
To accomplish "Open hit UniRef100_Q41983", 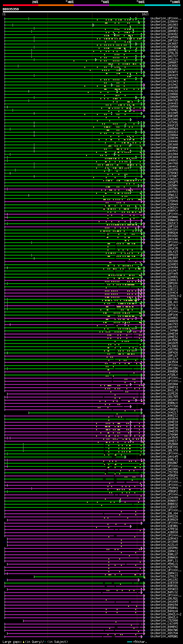I will tap(164, 25).
